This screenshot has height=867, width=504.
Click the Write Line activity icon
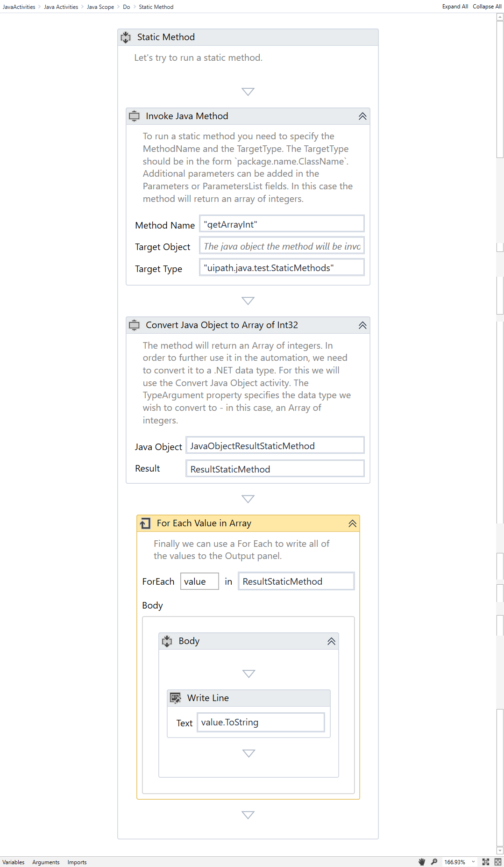point(176,698)
